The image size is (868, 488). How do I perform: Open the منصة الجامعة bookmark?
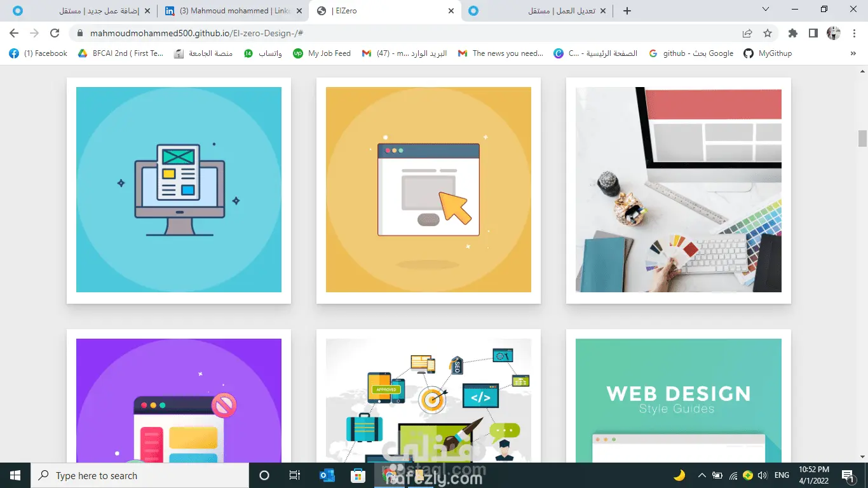point(204,53)
